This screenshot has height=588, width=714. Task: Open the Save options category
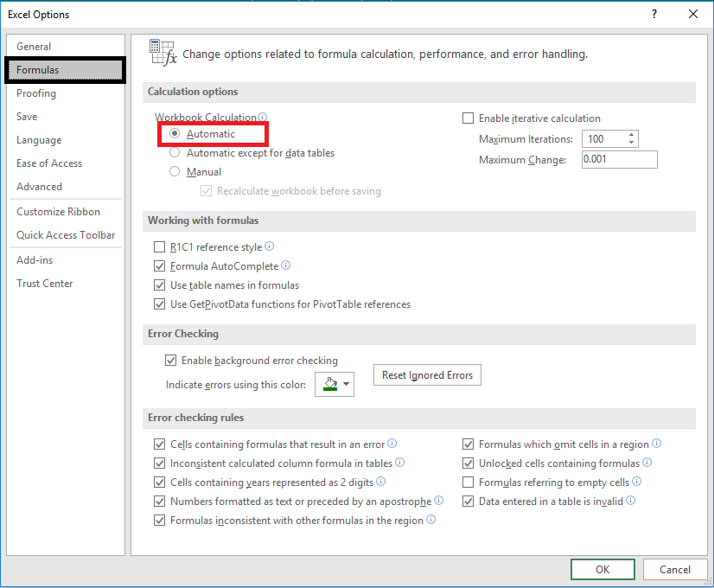tap(27, 117)
